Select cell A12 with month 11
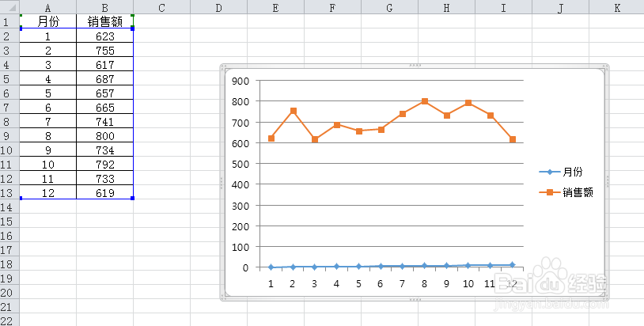The image size is (644, 326). [48, 178]
